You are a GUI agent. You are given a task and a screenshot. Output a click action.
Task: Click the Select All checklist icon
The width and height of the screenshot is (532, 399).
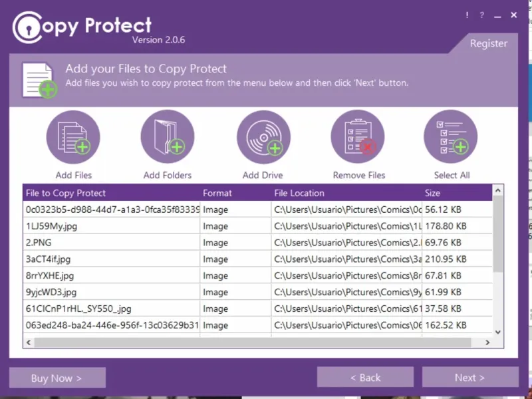(451, 137)
